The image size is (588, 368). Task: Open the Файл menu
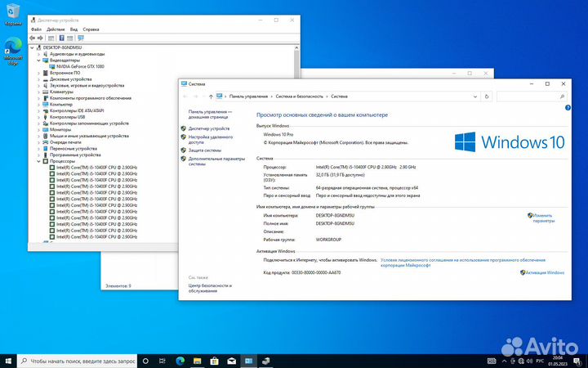pyautogui.click(x=36, y=29)
